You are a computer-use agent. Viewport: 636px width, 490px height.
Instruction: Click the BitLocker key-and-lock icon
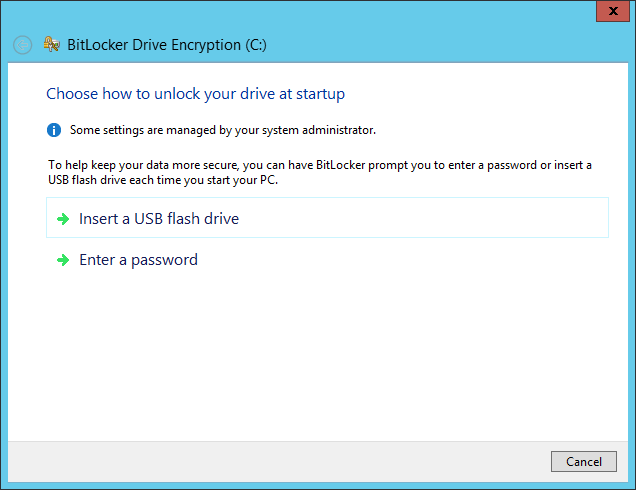point(52,44)
